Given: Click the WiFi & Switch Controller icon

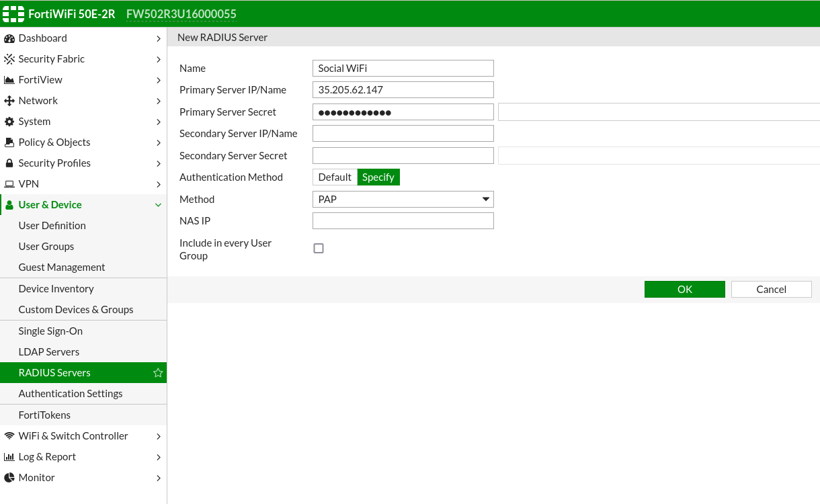Looking at the screenshot, I should (x=9, y=436).
